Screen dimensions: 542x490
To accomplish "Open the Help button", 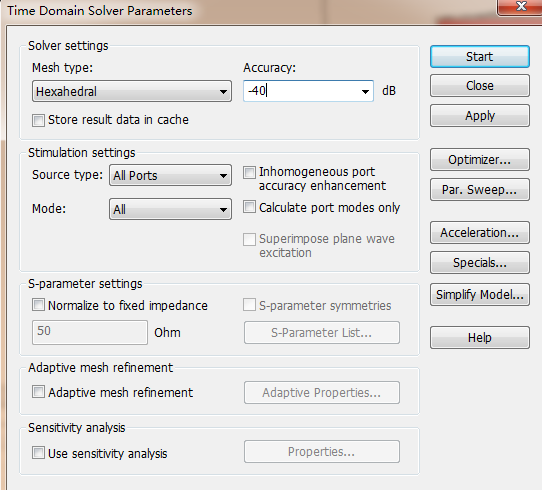I will click(x=479, y=337).
